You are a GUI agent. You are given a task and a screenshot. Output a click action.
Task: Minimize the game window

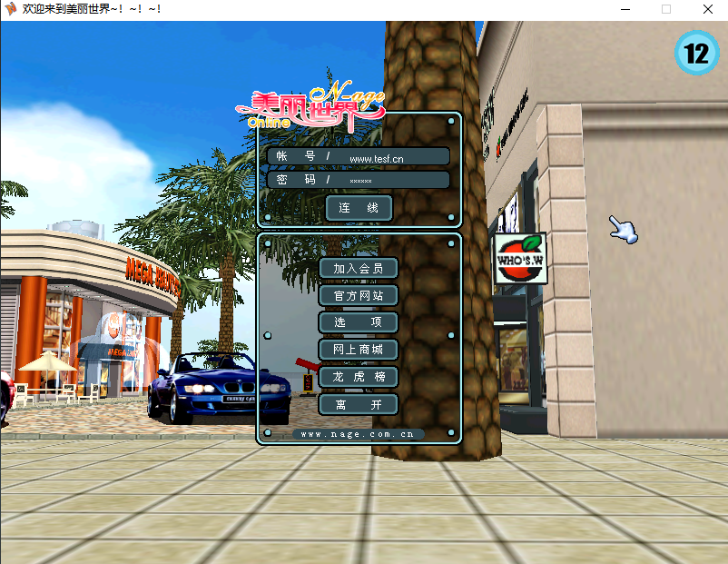tap(625, 9)
